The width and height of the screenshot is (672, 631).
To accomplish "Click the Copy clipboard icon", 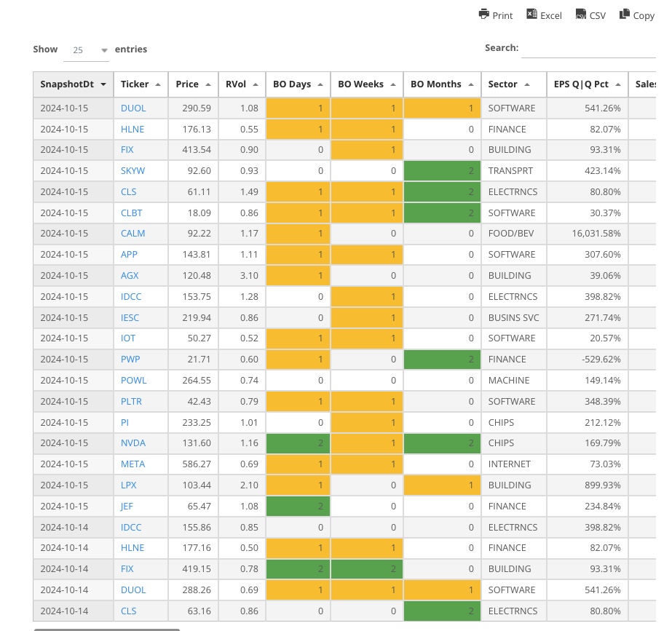I will (625, 15).
